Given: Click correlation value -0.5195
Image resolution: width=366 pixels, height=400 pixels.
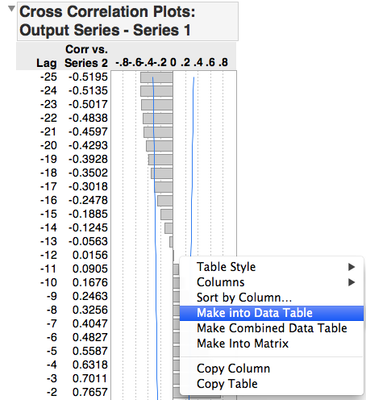Looking at the screenshot, I should pos(88,77).
